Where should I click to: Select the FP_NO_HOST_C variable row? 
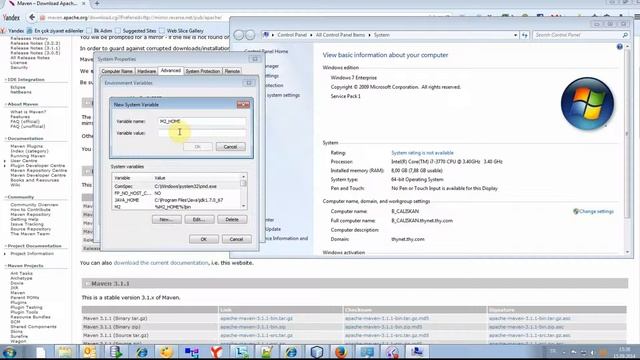[176, 193]
